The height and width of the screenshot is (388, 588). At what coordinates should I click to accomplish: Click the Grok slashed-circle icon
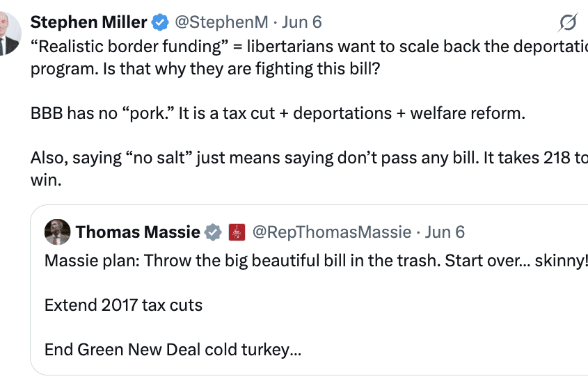pyautogui.click(x=569, y=24)
